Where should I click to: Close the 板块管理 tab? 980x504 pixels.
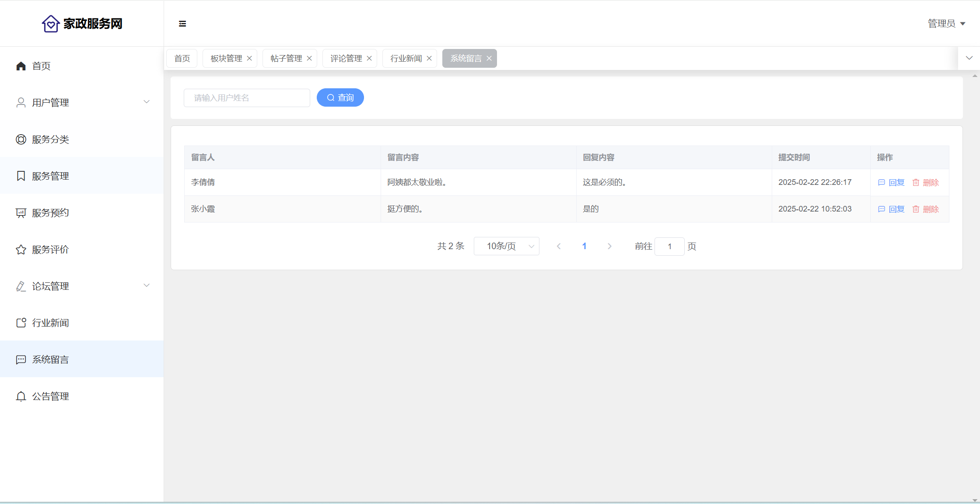click(249, 59)
